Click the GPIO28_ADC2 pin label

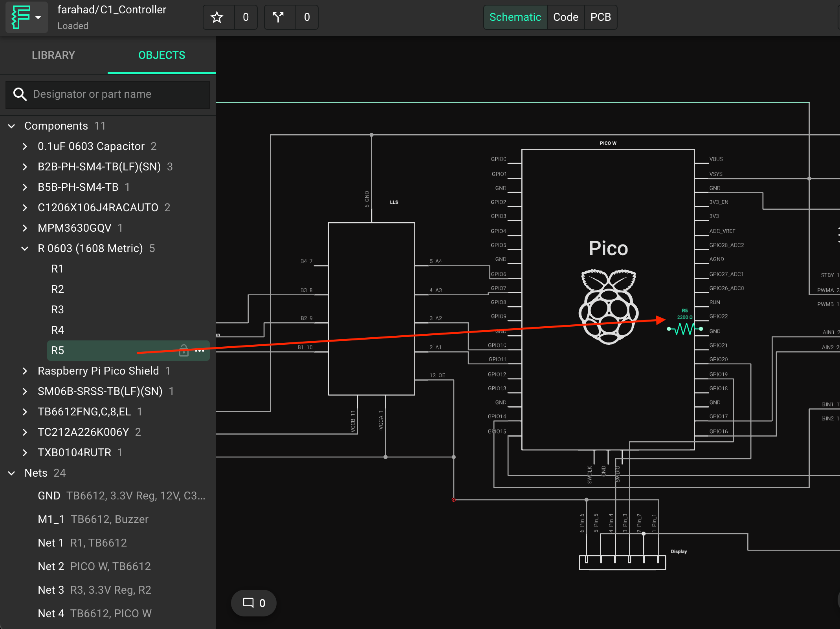(726, 245)
